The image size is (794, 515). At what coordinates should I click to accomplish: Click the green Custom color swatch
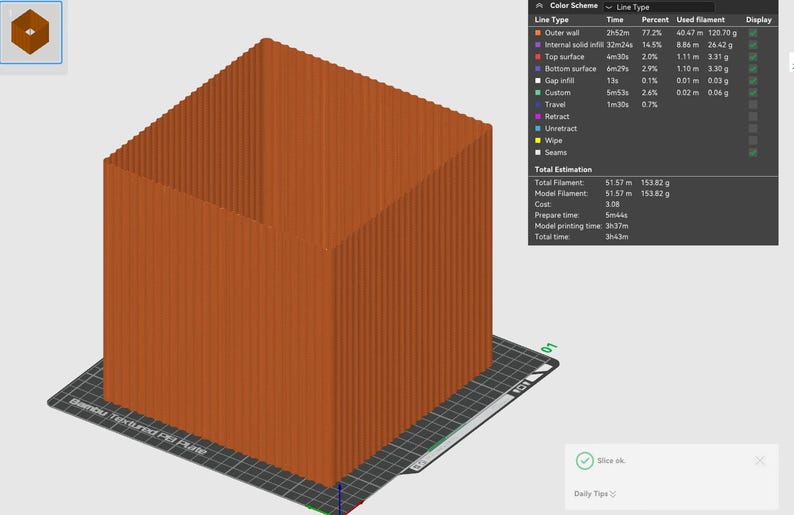[x=538, y=93]
